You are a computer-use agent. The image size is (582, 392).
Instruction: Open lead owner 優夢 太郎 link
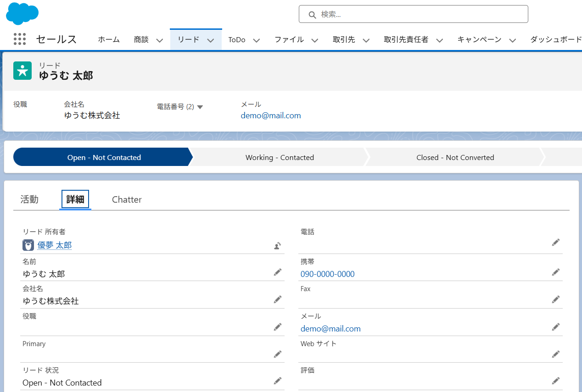tap(54, 245)
